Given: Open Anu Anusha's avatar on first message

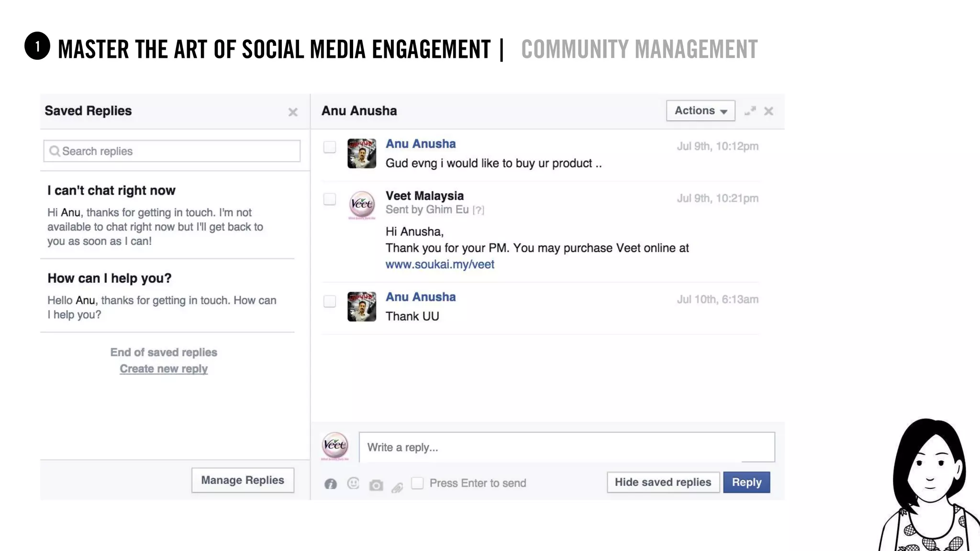Looking at the screenshot, I should click(362, 154).
